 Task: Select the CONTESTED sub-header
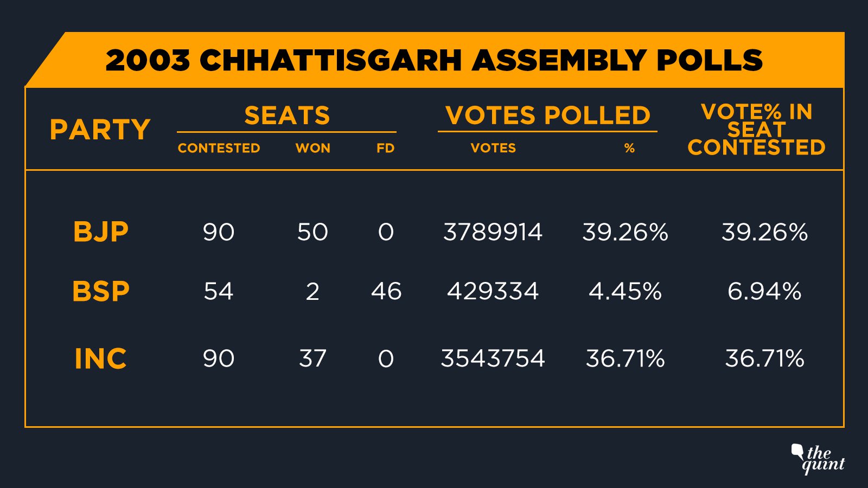point(219,148)
